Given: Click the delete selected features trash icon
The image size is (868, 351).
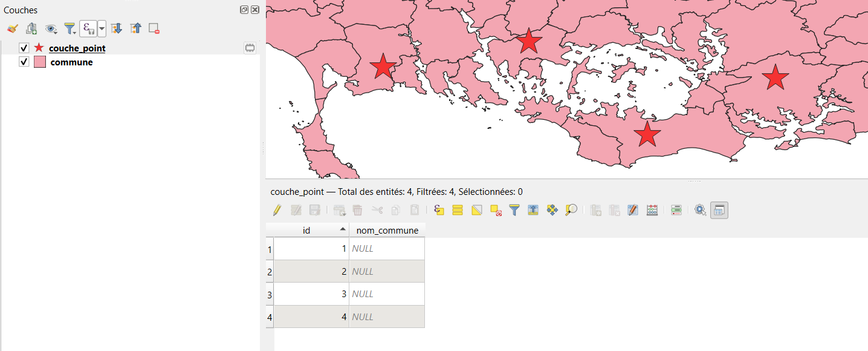Looking at the screenshot, I should [358, 210].
